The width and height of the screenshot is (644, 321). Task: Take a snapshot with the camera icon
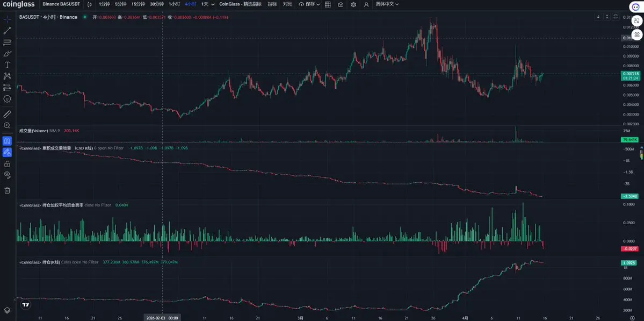pos(341,4)
